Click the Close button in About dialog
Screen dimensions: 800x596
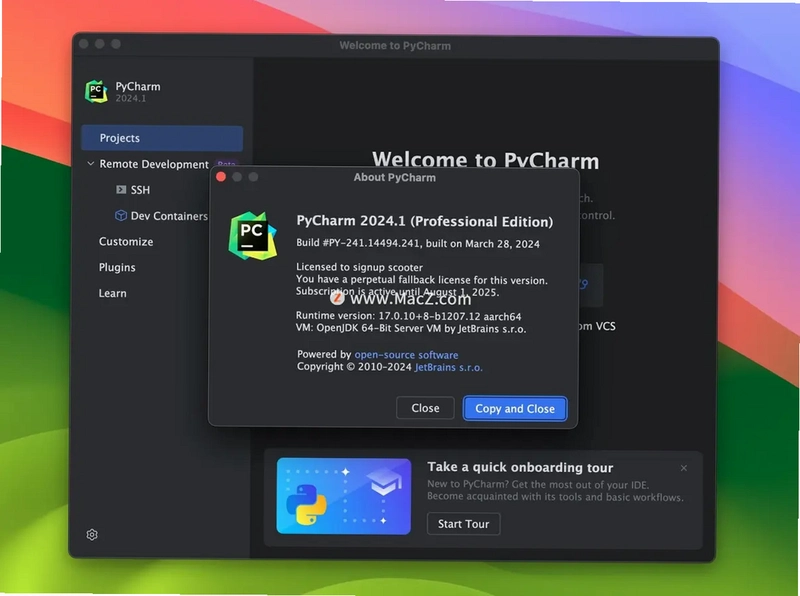(425, 408)
